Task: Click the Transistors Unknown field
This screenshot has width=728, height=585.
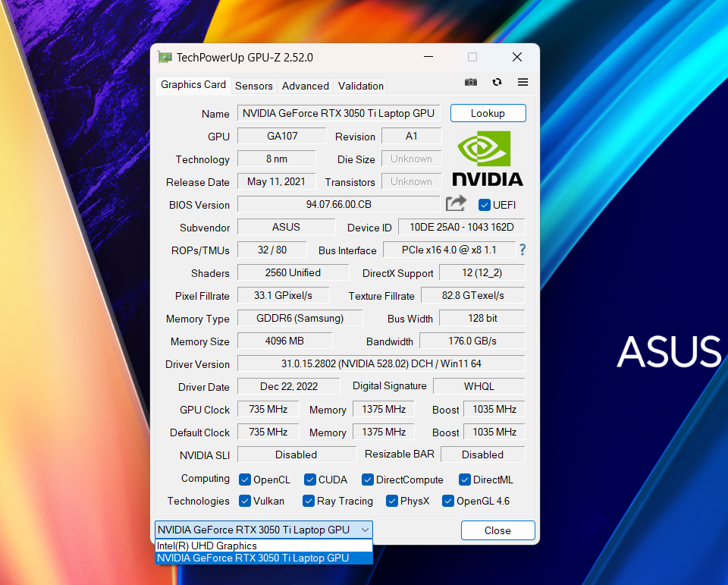Action: coord(411,181)
